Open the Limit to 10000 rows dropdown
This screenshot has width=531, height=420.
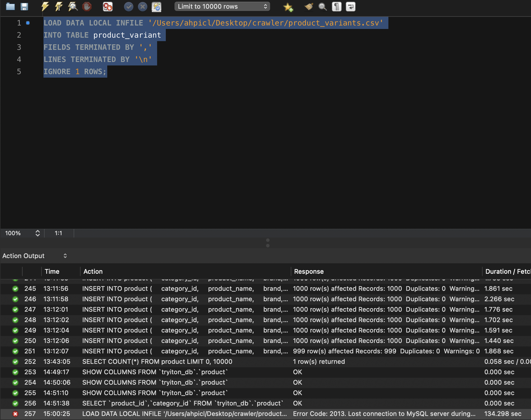pyautogui.click(x=222, y=6)
